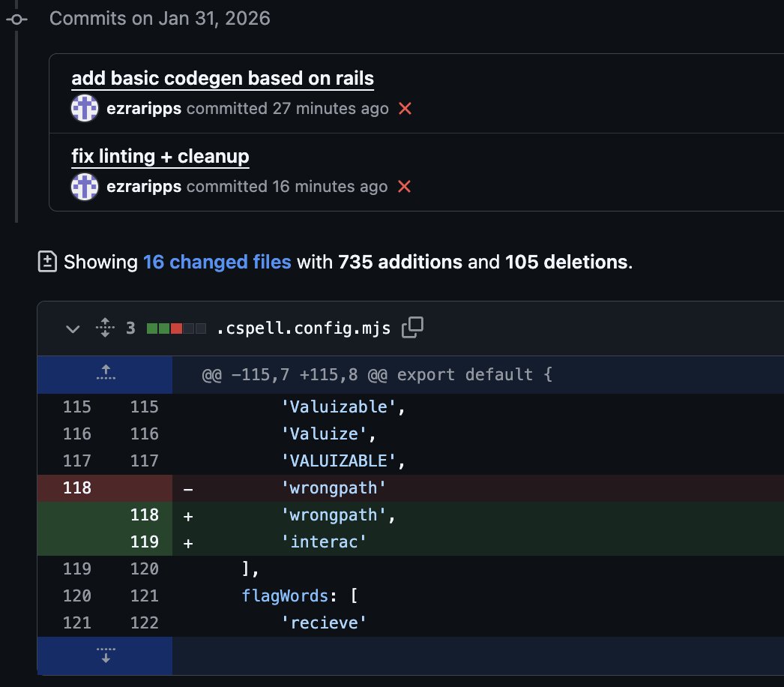The width and height of the screenshot is (784, 687).
Task: View failed status of fix linting commit
Action: click(x=404, y=186)
